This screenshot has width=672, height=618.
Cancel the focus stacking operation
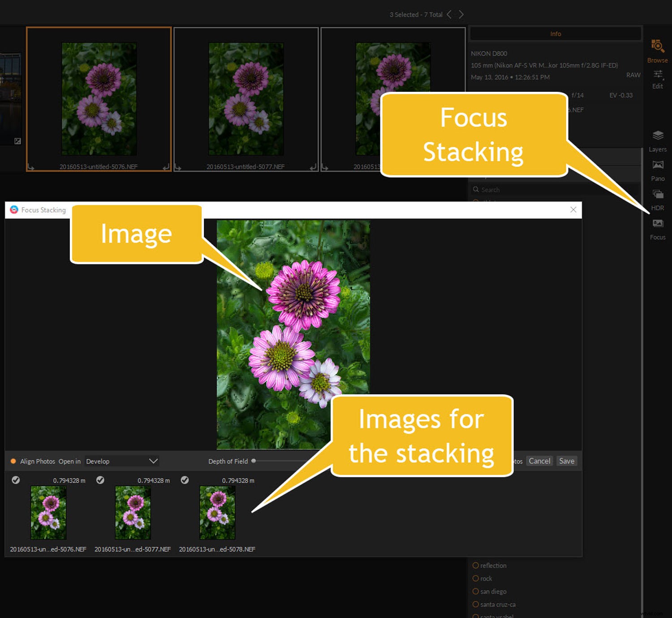[x=539, y=461]
